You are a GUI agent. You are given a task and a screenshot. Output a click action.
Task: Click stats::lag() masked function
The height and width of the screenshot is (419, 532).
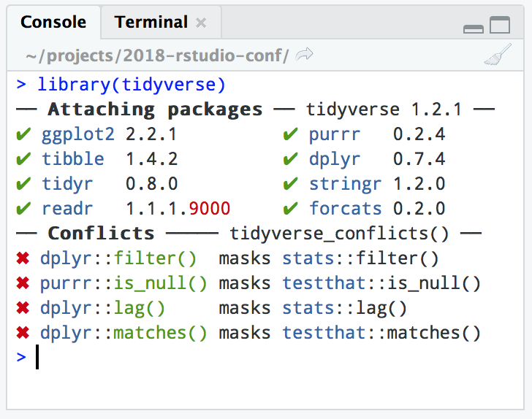345,308
